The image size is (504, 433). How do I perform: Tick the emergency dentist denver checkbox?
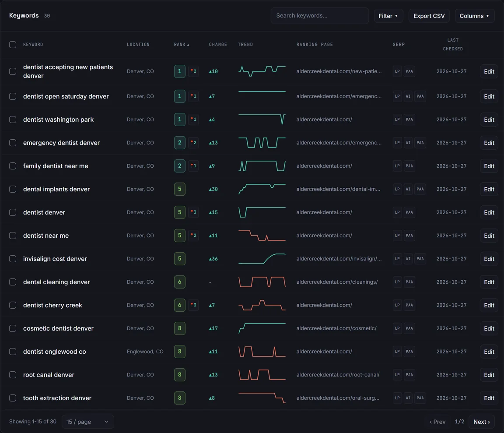click(13, 143)
